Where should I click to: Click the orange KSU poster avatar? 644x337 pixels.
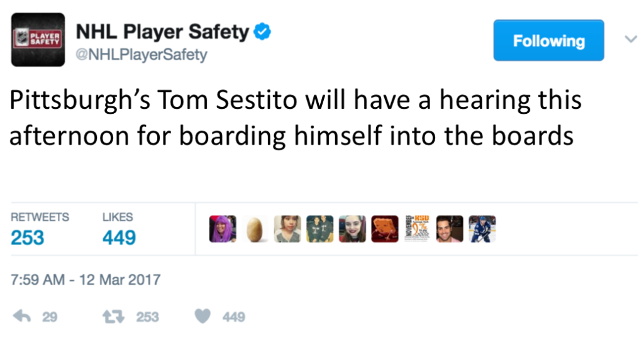point(416,229)
